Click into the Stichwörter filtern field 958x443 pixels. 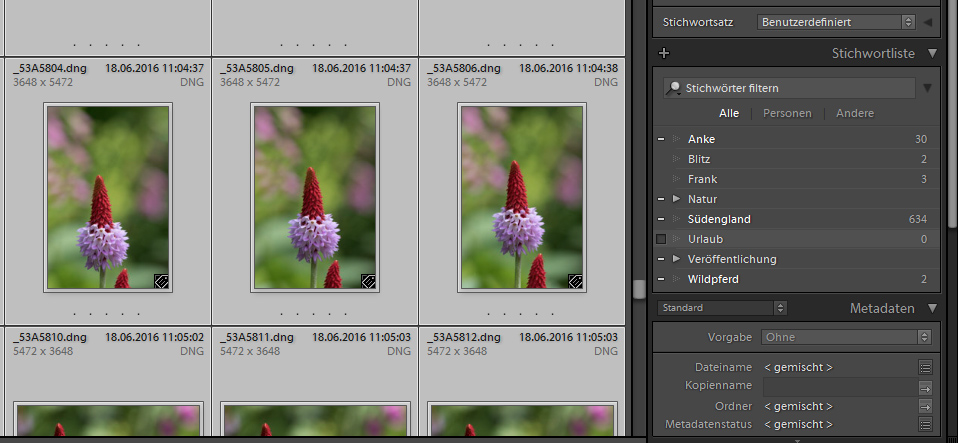789,89
